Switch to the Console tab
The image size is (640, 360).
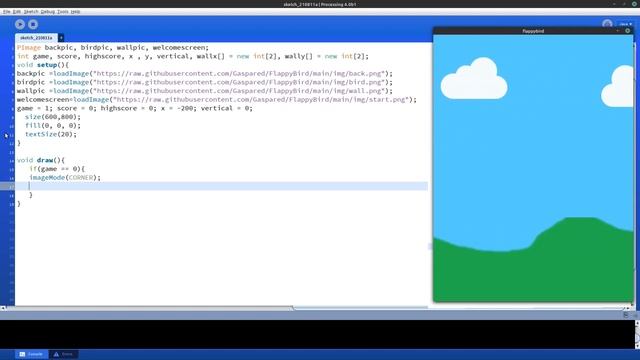tap(31, 354)
